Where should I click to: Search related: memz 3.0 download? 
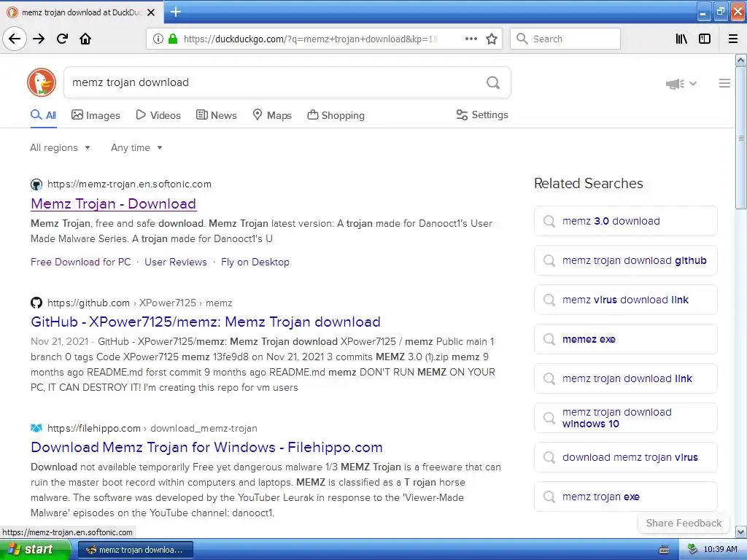tap(625, 221)
